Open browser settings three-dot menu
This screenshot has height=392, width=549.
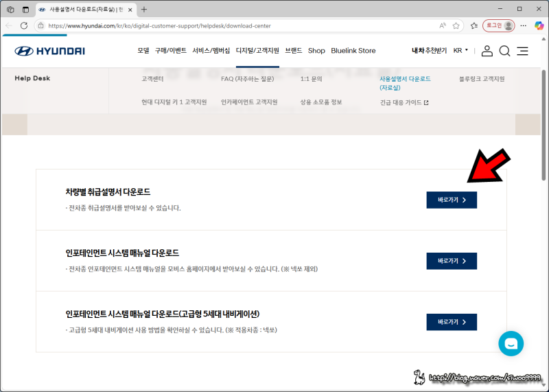(523, 25)
